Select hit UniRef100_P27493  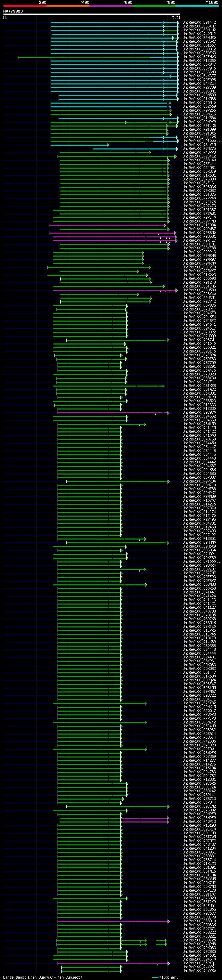[x=199, y=531]
